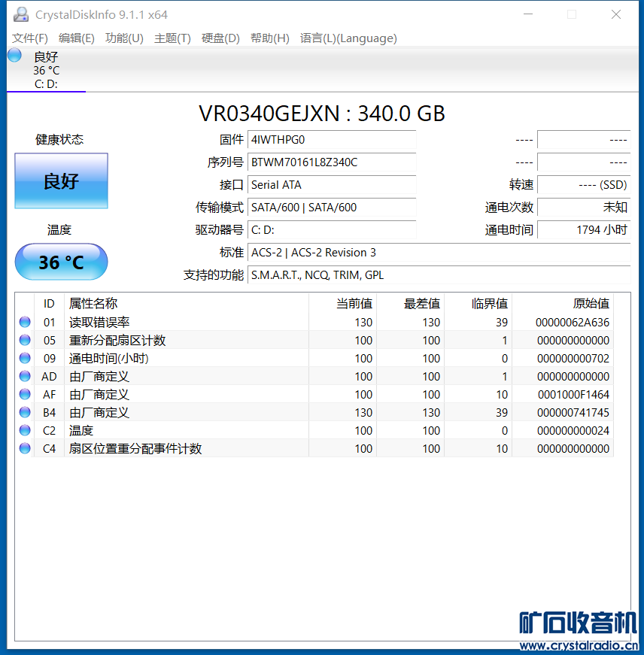Click the supported features field S.M.A.R.T., NCQ

[x=439, y=275]
